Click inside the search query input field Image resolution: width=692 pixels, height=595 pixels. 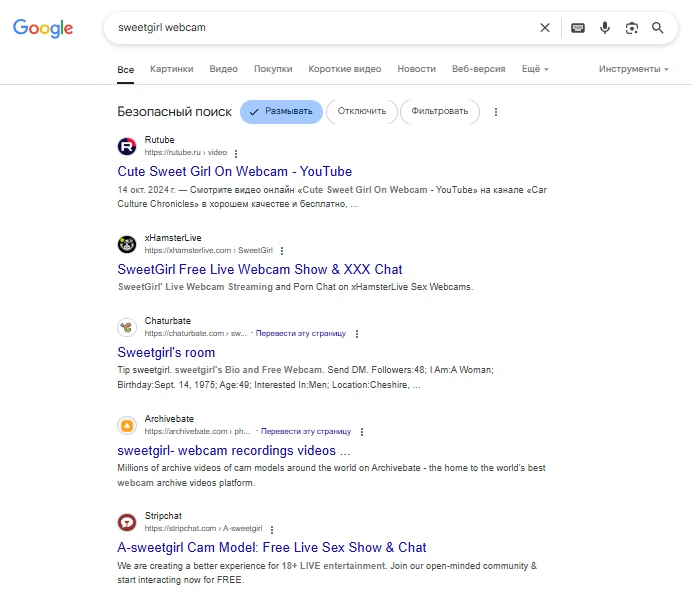coord(320,28)
